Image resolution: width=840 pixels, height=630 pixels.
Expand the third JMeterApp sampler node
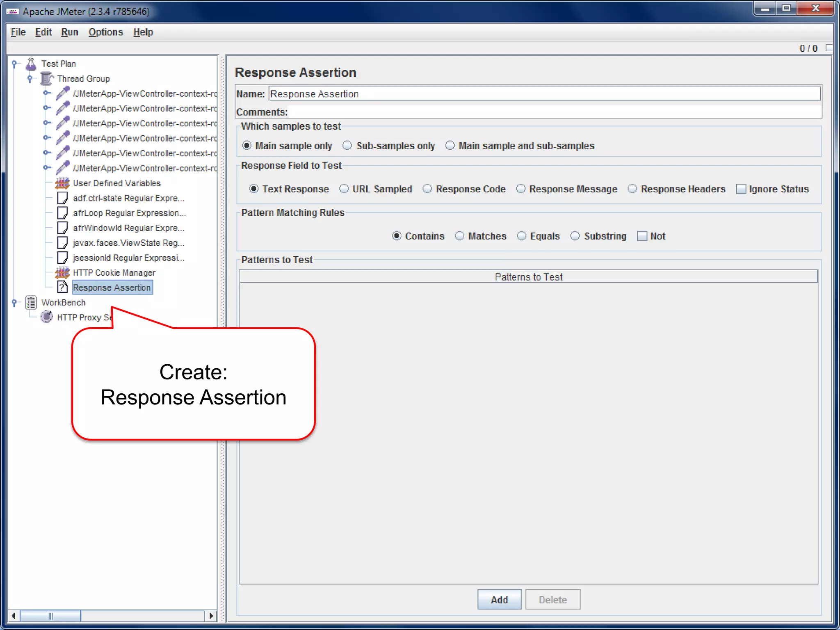pos(46,123)
